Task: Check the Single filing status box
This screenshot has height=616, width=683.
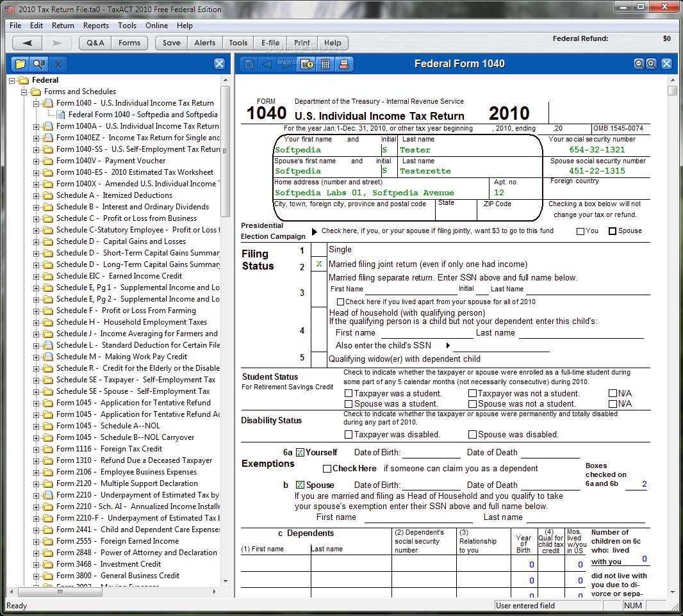Action: [319, 250]
